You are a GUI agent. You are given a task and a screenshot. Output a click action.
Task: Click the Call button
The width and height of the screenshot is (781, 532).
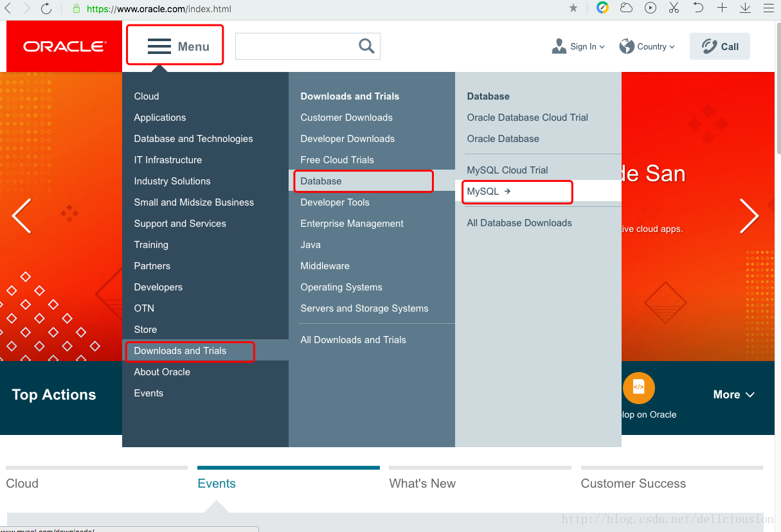click(x=720, y=46)
